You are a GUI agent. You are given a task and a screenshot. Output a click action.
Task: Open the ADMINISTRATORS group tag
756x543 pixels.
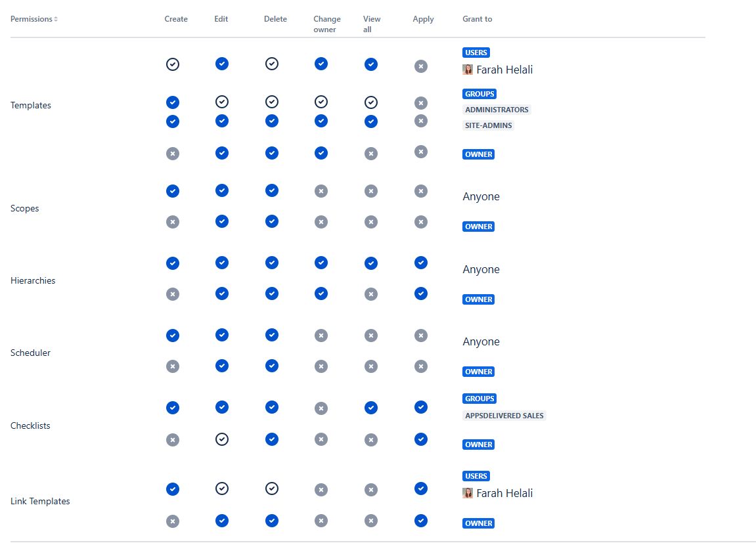(497, 110)
